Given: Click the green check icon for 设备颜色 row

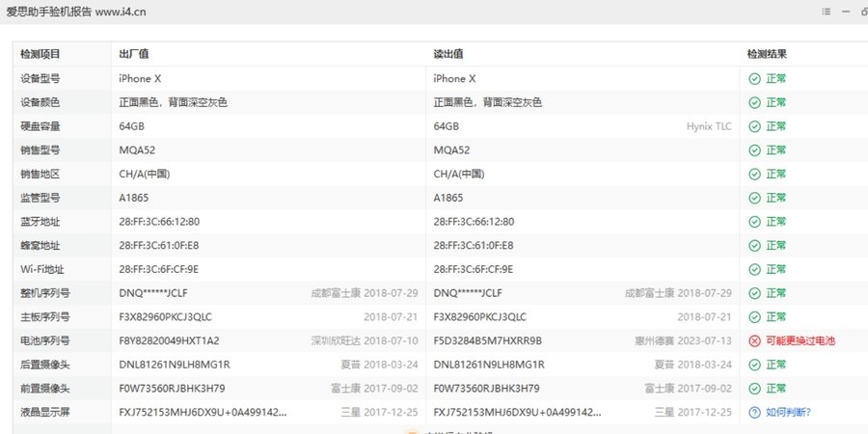Looking at the screenshot, I should click(754, 102).
